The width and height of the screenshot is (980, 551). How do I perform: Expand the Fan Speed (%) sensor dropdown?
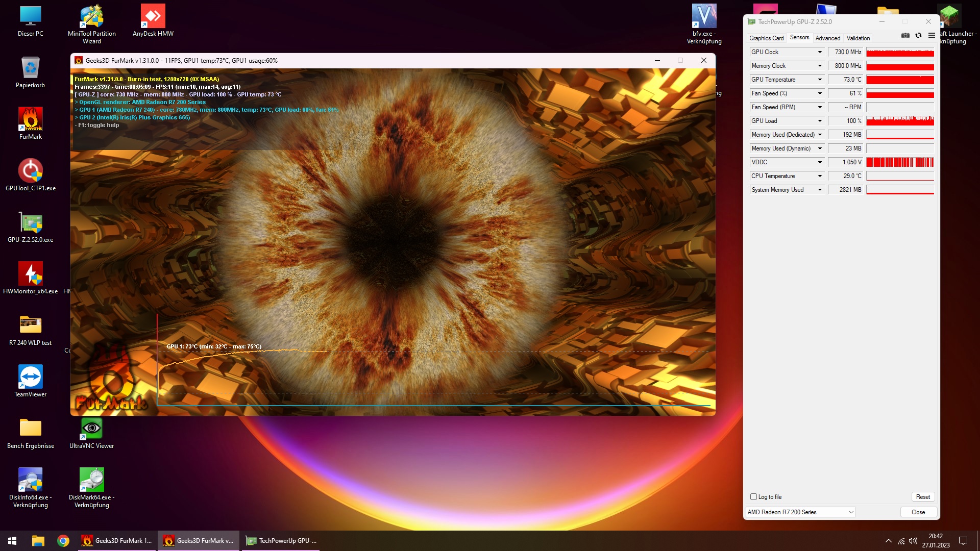pos(820,93)
